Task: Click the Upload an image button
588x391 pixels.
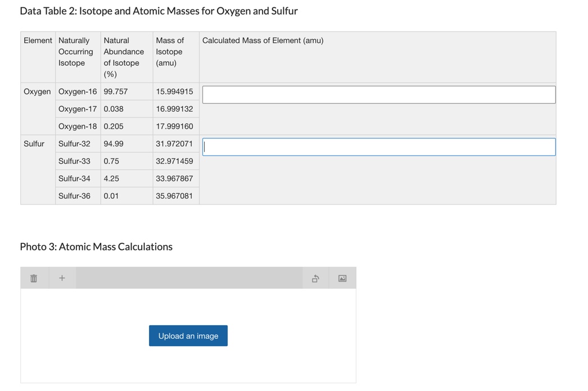Action: (188, 335)
